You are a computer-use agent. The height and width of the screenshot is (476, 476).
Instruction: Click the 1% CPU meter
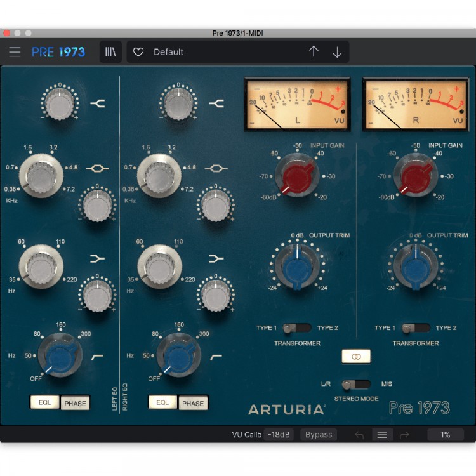coord(446,435)
